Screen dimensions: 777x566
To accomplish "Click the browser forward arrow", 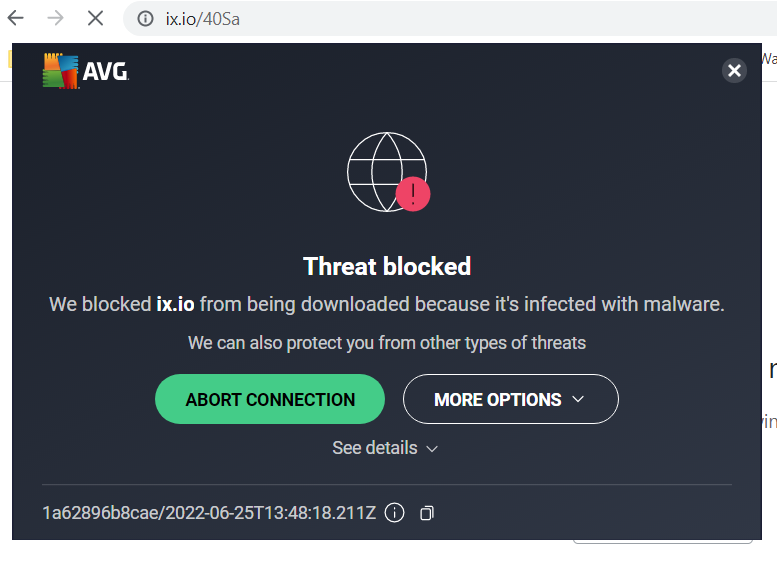I will (56, 18).
